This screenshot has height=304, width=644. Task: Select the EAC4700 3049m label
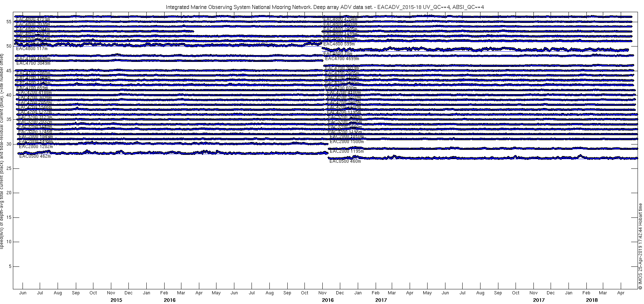33,63
